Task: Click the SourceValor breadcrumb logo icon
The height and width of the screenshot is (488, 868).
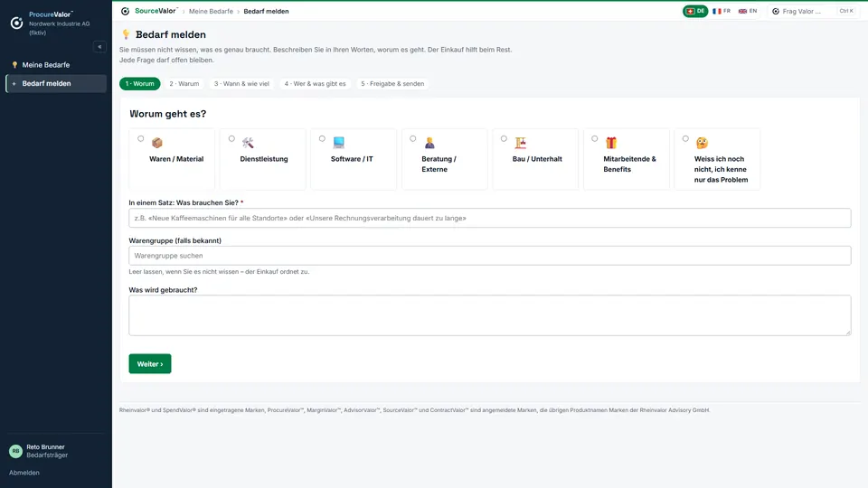Action: (125, 11)
